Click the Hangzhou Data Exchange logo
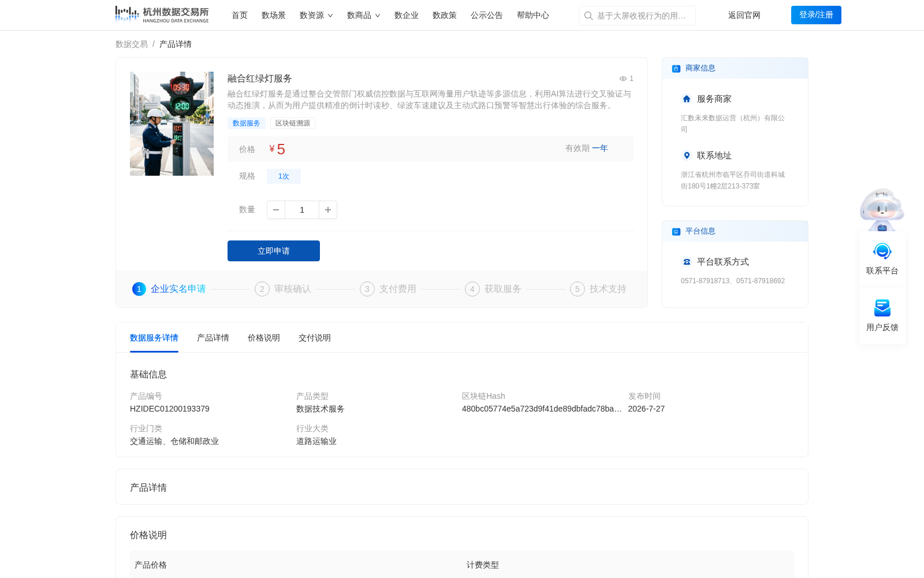The width and height of the screenshot is (924, 578). (162, 14)
